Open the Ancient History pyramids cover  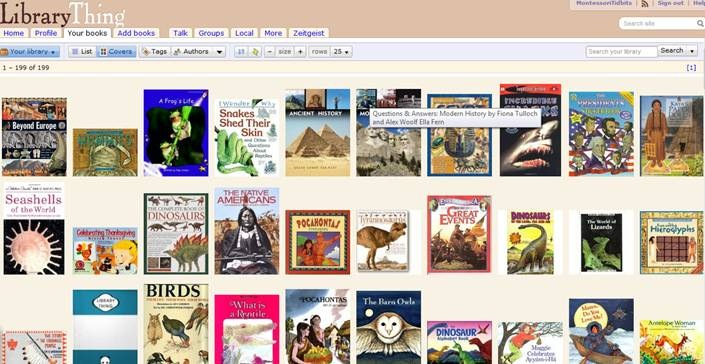pos(317,133)
